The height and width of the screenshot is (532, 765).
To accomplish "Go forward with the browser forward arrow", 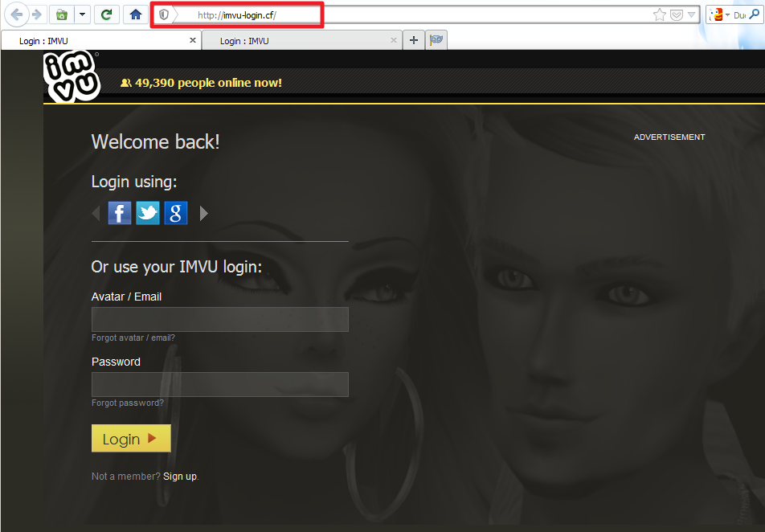I will tap(37, 14).
